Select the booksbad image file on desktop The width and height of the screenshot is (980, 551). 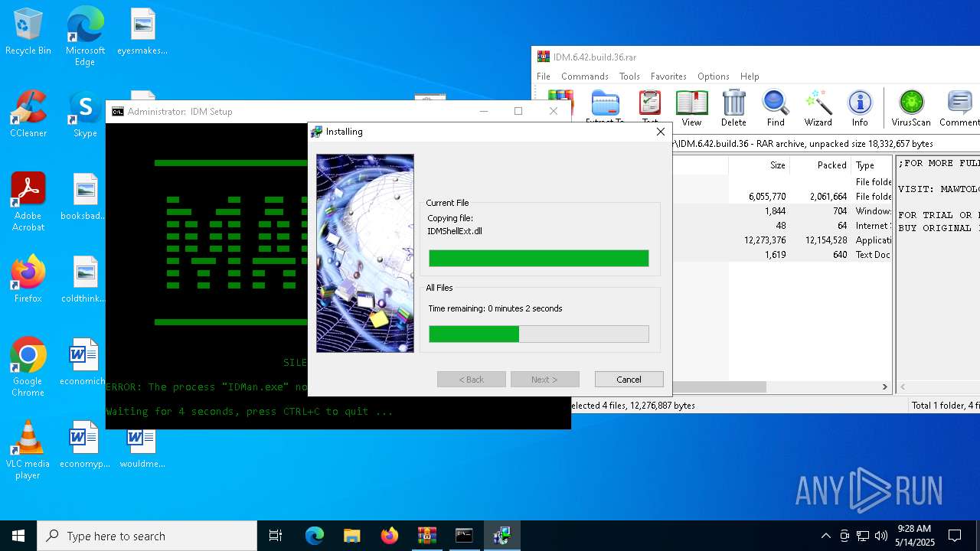click(85, 197)
